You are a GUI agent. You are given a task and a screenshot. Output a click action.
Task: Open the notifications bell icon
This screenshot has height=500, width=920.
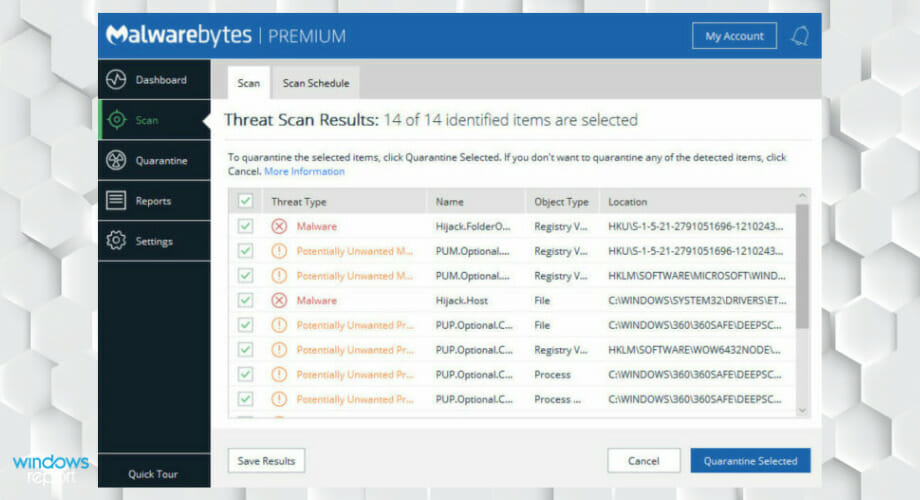(800, 36)
